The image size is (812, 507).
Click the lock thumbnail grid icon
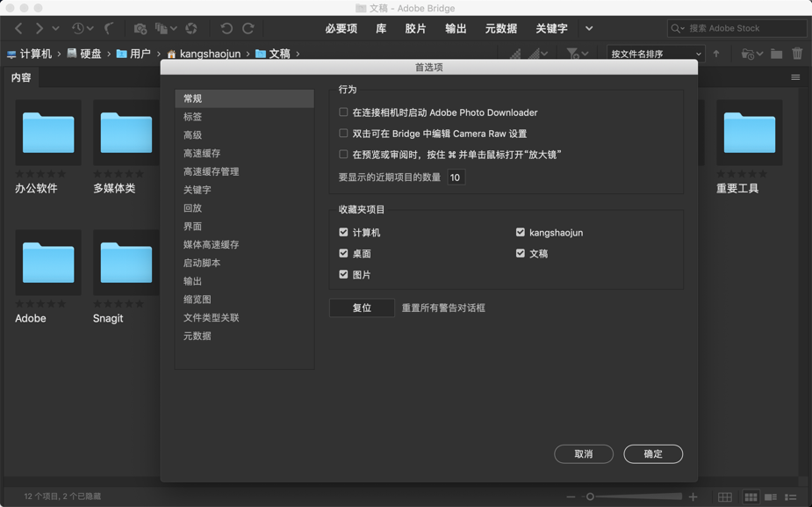click(x=725, y=496)
